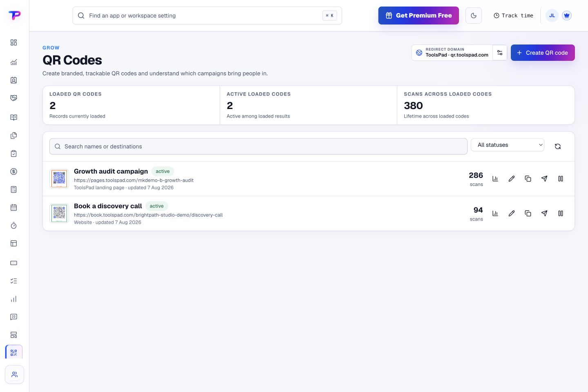588x392 pixels.
Task: Pause the Growth audit campaign code
Action: tap(561, 178)
